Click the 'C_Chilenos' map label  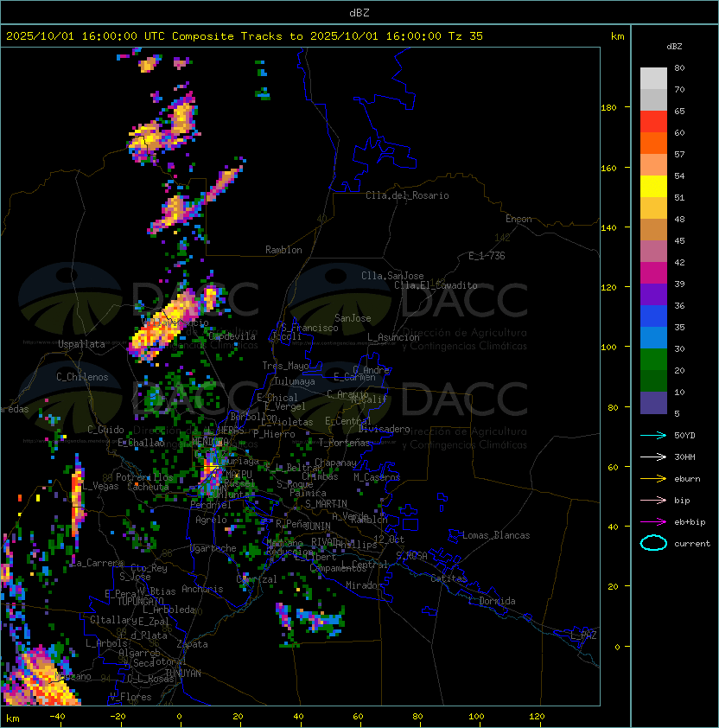pos(82,377)
